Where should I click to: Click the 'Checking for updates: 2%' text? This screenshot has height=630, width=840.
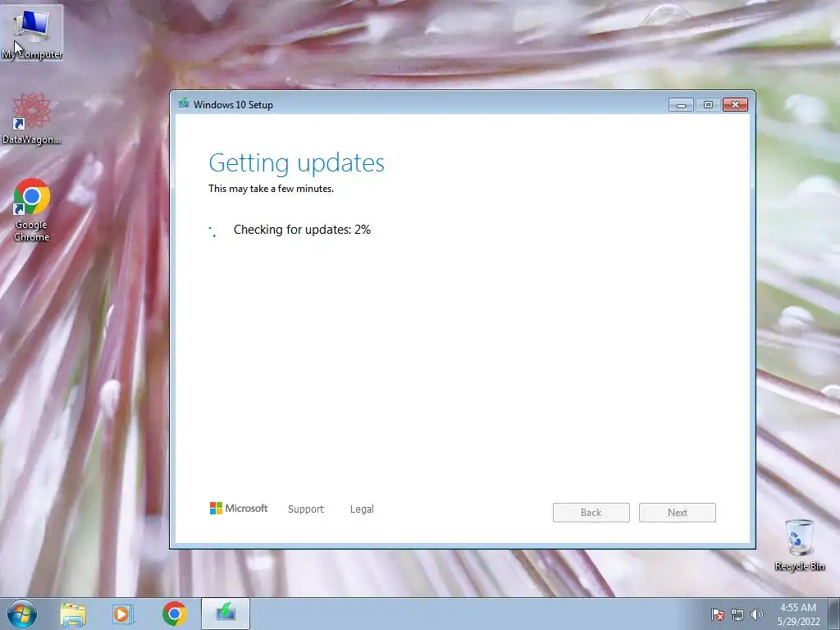(302, 230)
